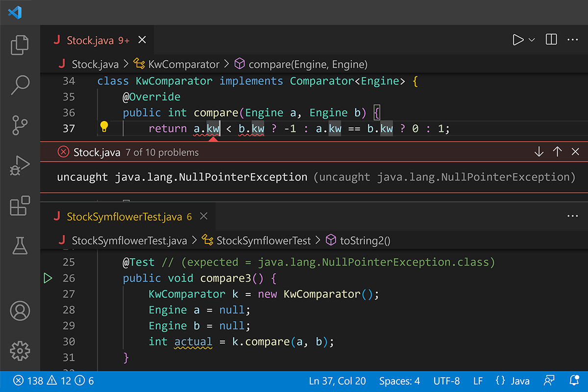This screenshot has width=588, height=392.
Task: Go to previous problem arrow
Action: [557, 152]
